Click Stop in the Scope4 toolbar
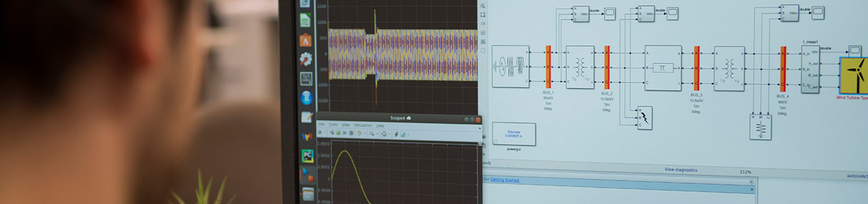The width and height of the screenshot is (868, 204). [x=351, y=133]
